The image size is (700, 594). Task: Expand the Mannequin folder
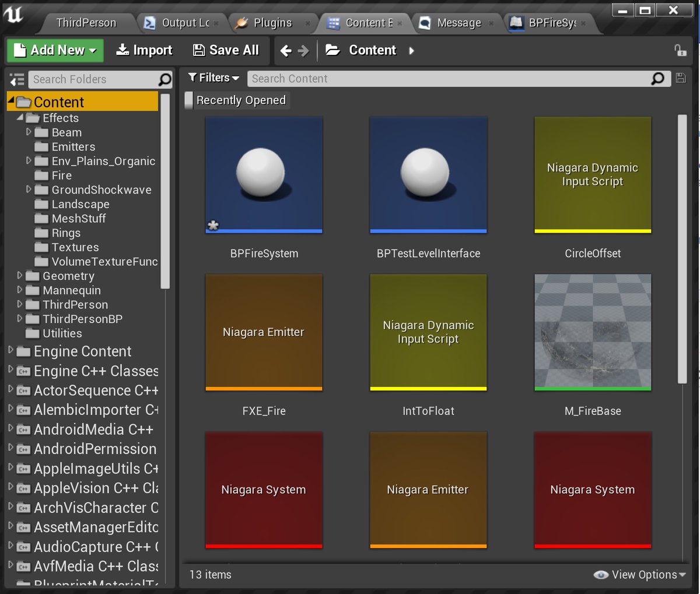(20, 290)
